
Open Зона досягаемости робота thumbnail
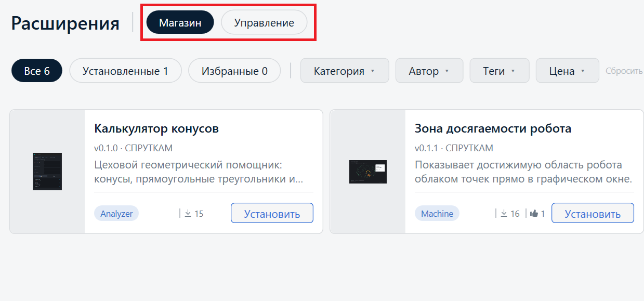point(368,172)
